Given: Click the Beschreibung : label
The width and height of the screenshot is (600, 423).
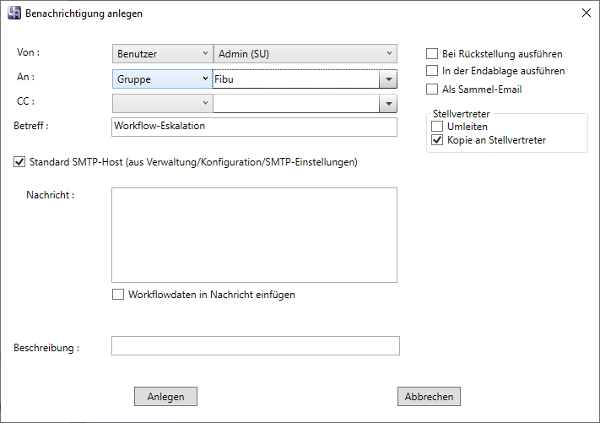Looking at the screenshot, I should point(46,348).
